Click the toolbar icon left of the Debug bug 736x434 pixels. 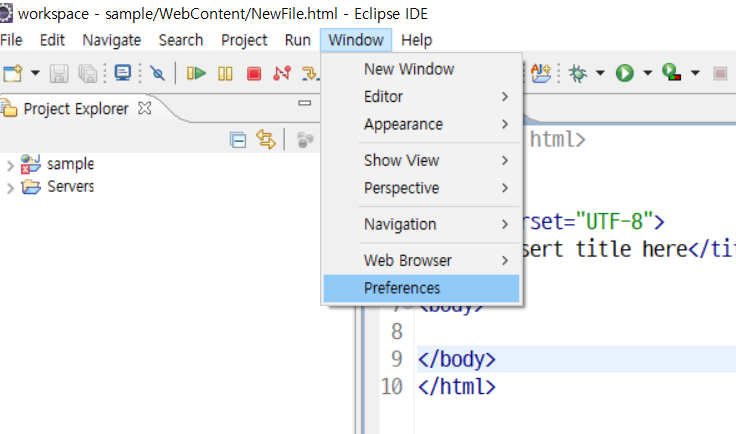(x=541, y=73)
